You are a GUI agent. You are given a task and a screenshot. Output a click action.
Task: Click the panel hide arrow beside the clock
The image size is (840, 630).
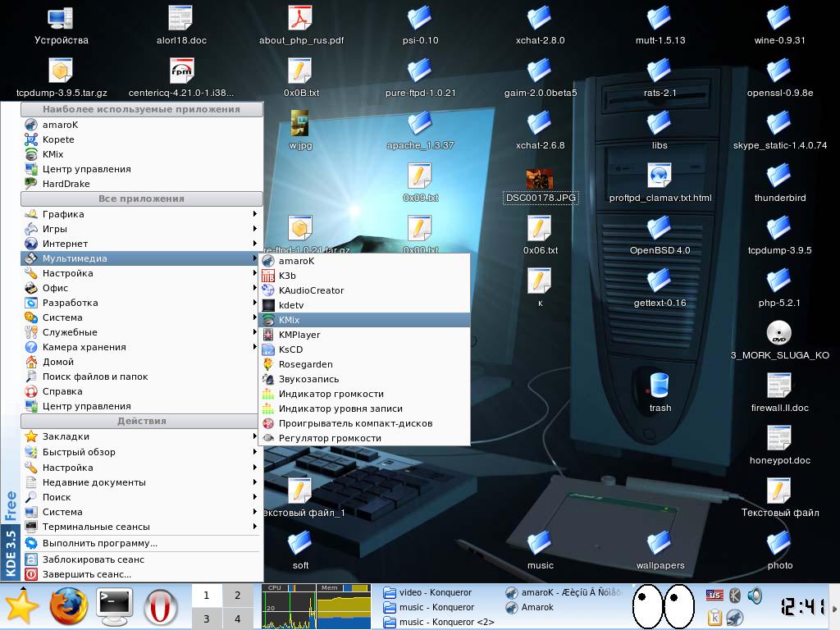point(834,608)
